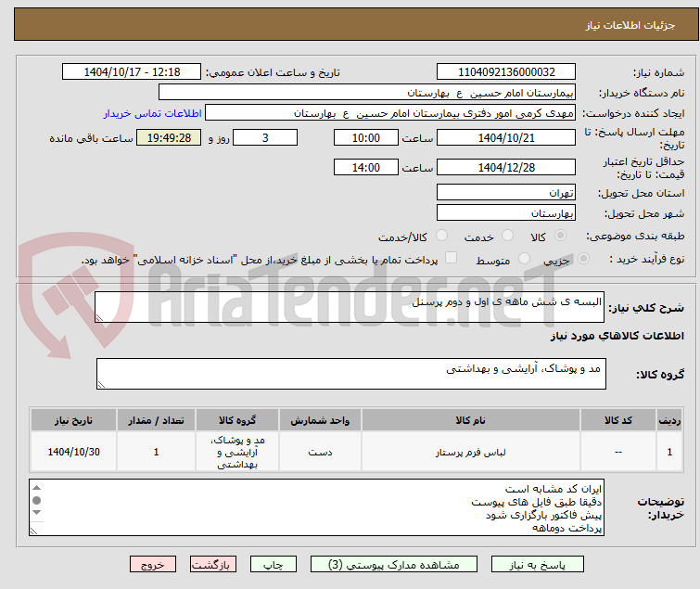Select the خدمت radio button
Image resolution: width=700 pixels, height=589 pixels.
[x=507, y=235]
